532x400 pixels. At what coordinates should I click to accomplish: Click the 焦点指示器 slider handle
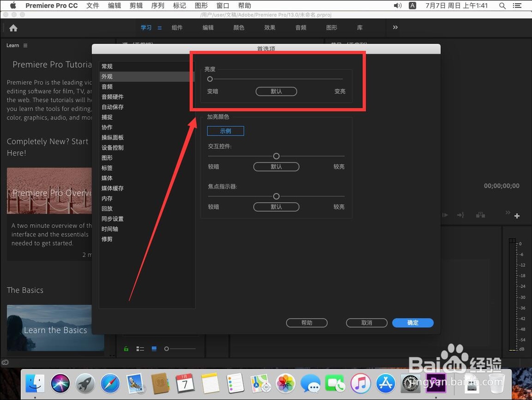pos(277,196)
